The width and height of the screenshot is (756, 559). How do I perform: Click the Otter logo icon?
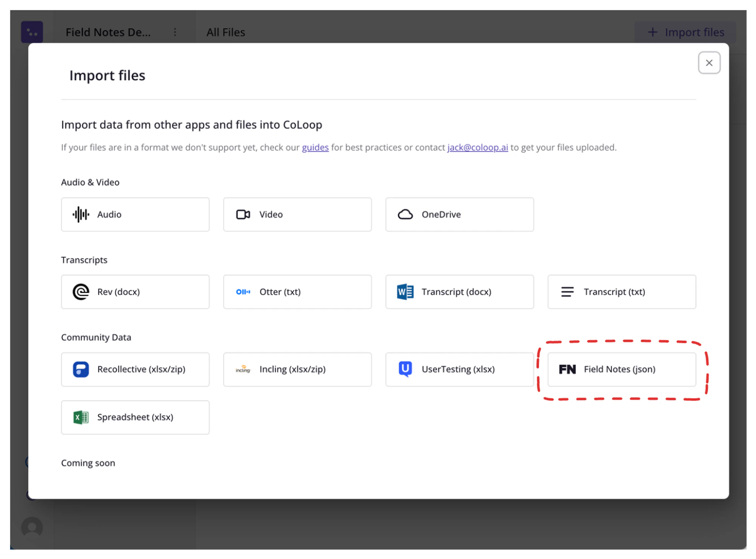pyautogui.click(x=243, y=292)
